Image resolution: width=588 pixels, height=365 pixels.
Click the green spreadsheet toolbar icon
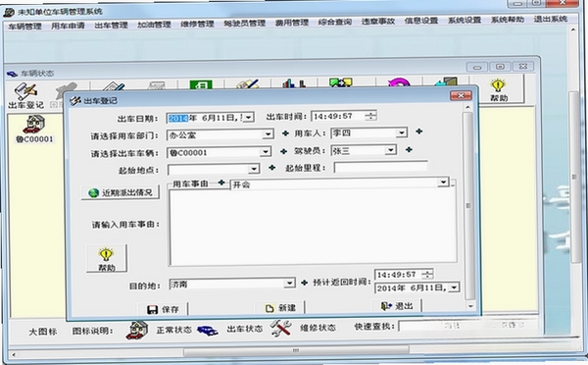point(201,84)
